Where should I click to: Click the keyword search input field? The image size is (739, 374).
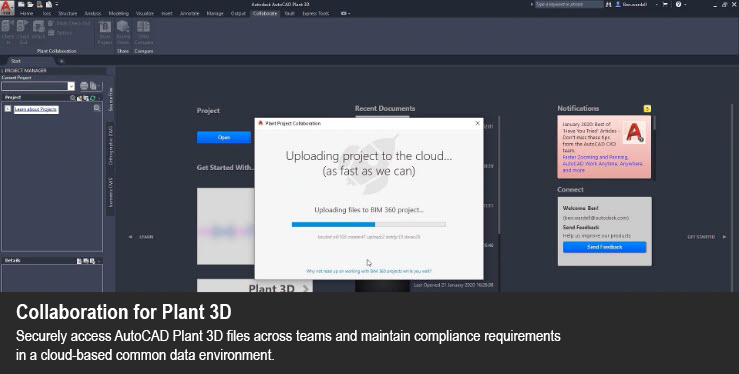[x=568, y=4]
